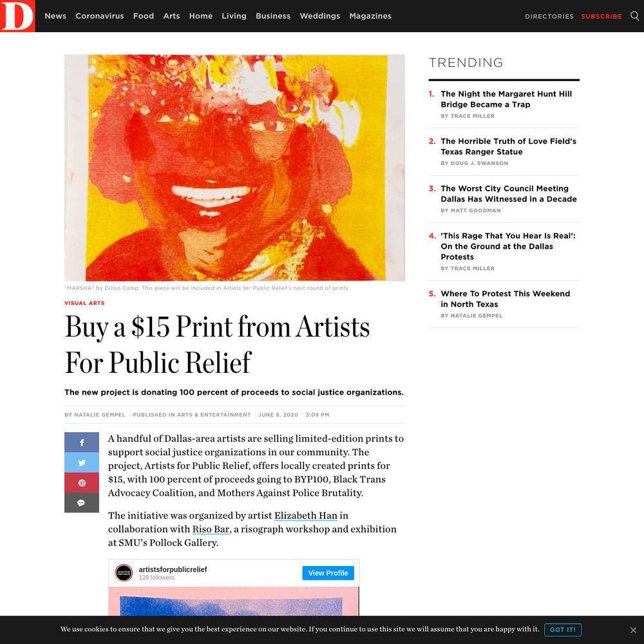644x644 pixels.
Task: Open artistsforpublicrelief Instagram username
Action: [x=173, y=569]
